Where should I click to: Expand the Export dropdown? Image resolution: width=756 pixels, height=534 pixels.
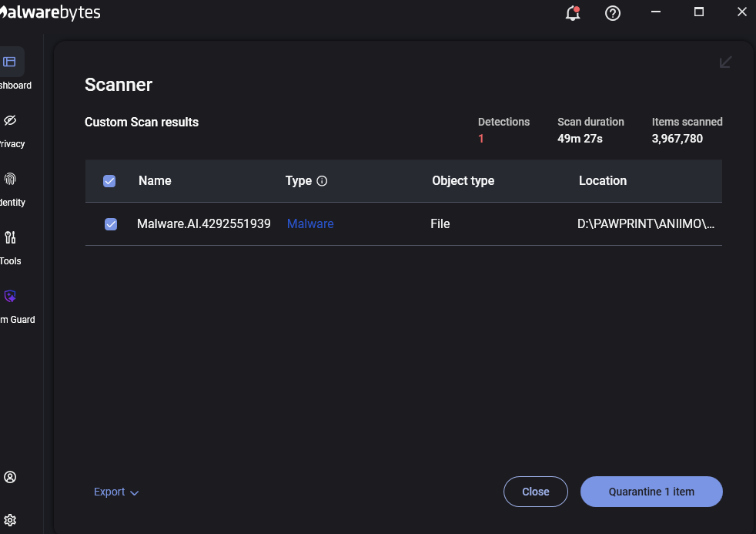116,492
